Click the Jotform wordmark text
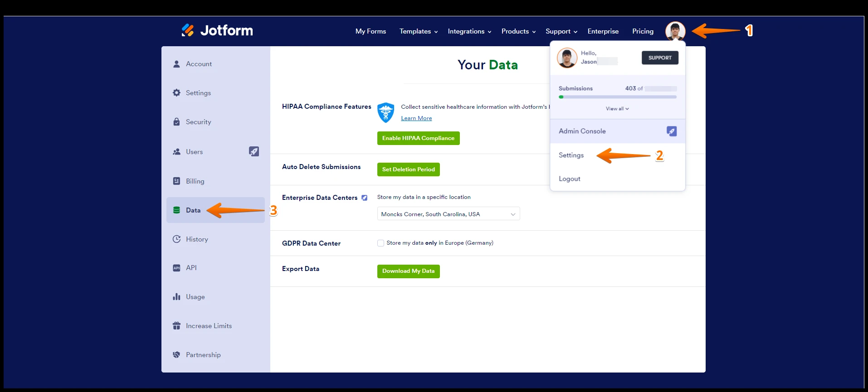Viewport: 868px width, 392px height. [x=227, y=30]
